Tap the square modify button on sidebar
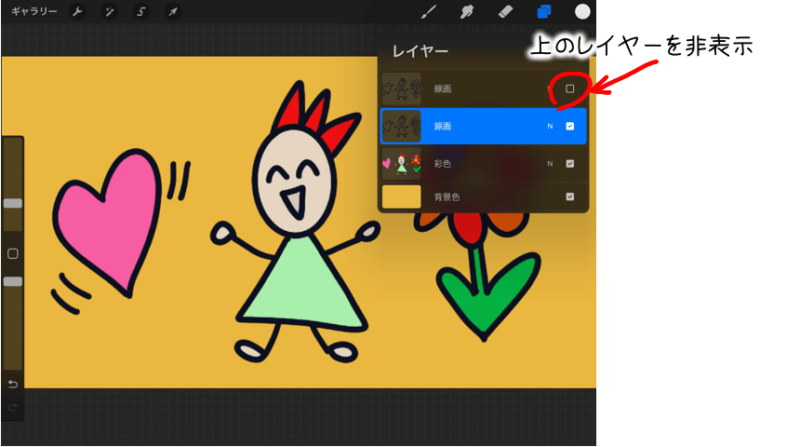Screen dimensions: 800x447 pyautogui.click(x=13, y=254)
